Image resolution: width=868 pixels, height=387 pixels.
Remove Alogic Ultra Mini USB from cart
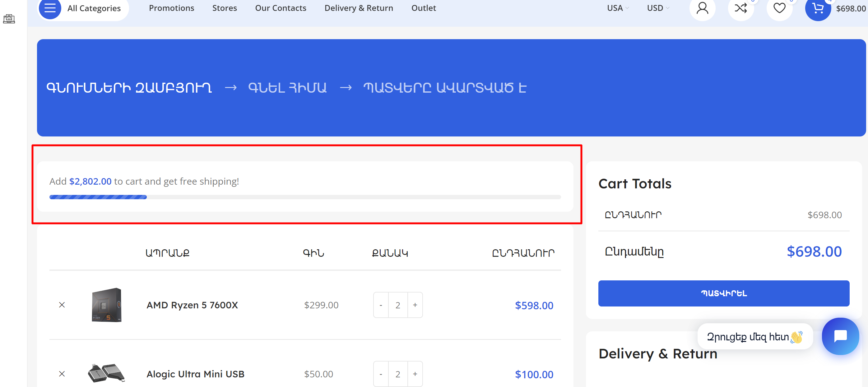62,374
